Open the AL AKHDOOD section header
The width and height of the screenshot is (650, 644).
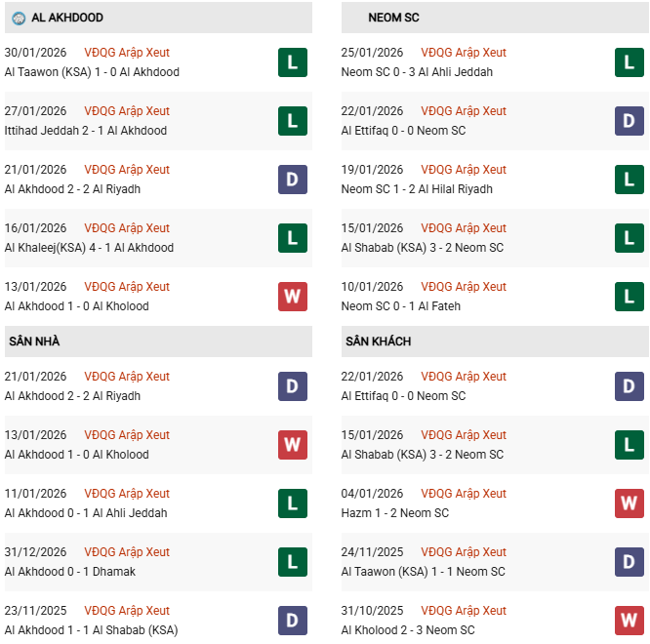point(67,18)
